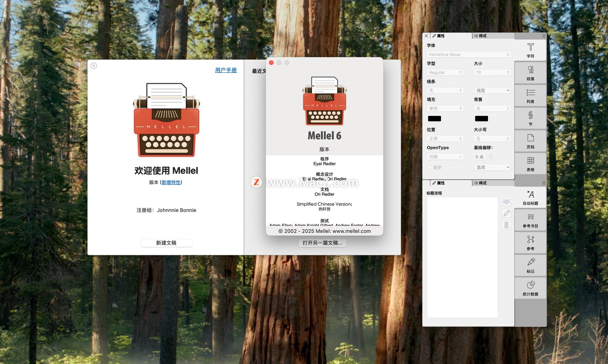Open the 节 (Section) palette
This screenshot has width=608, height=364.
[530, 119]
